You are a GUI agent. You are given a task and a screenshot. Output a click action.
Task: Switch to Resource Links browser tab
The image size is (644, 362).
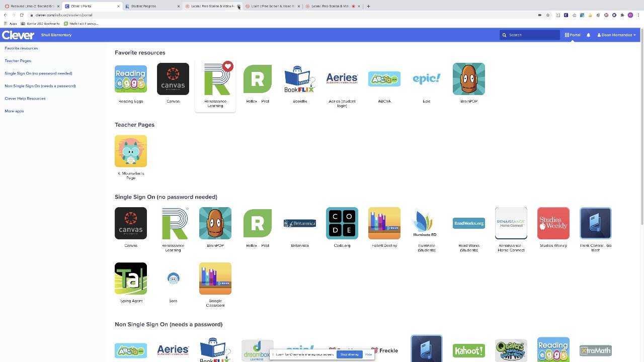(31, 6)
